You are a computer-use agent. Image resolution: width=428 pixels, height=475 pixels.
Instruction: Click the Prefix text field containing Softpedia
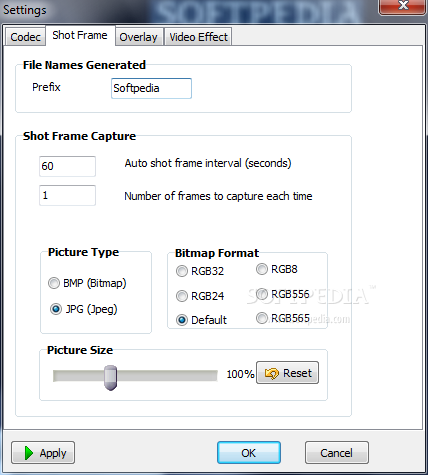pos(151,88)
